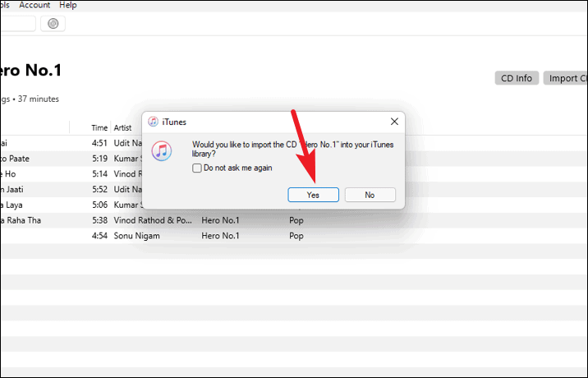The height and width of the screenshot is (378, 588).
Task: Click the Hero No.1 album title heading
Action: tap(30, 70)
